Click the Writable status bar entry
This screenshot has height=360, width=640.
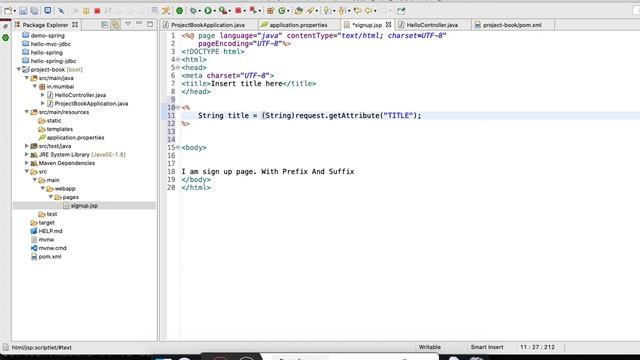click(430, 347)
